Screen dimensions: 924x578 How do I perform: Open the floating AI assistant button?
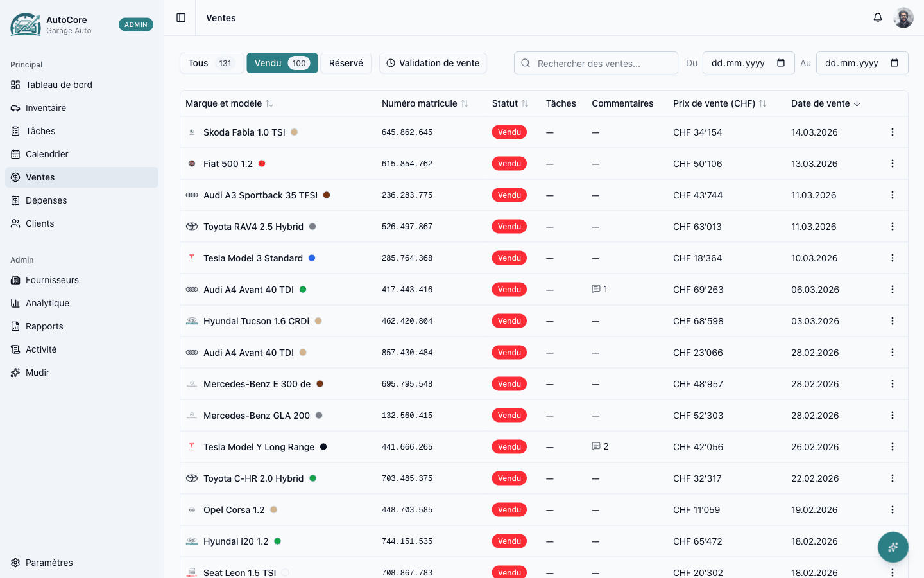point(893,547)
